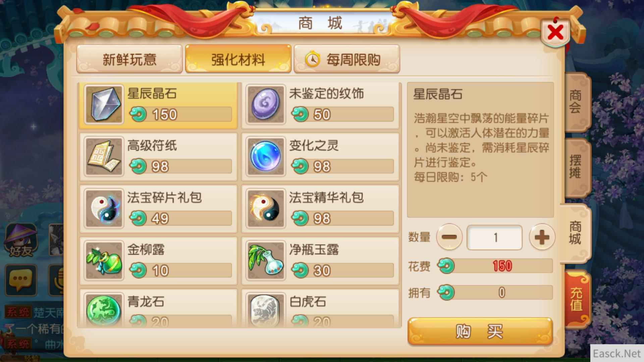Pick the 变化之灵 blue orb icon
The image size is (644, 362).
click(266, 157)
